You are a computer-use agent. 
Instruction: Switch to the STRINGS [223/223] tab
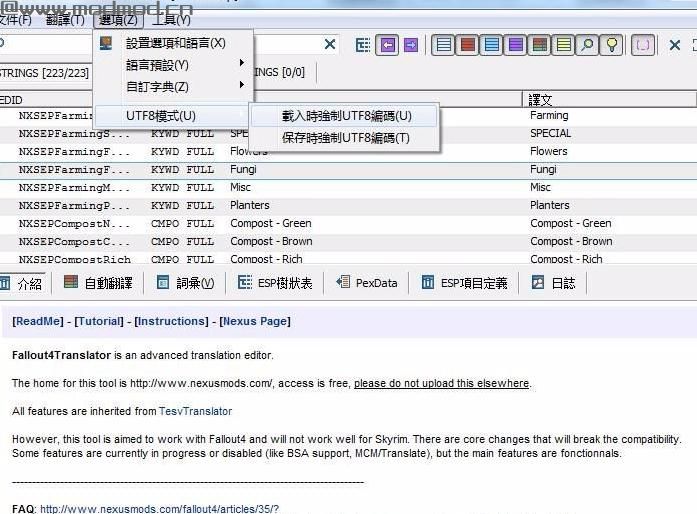coord(44,72)
